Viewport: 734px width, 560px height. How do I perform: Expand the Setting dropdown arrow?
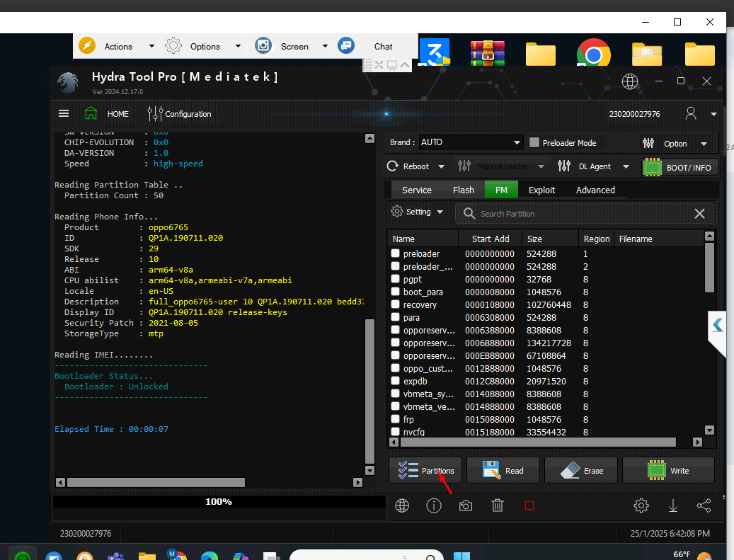click(440, 212)
